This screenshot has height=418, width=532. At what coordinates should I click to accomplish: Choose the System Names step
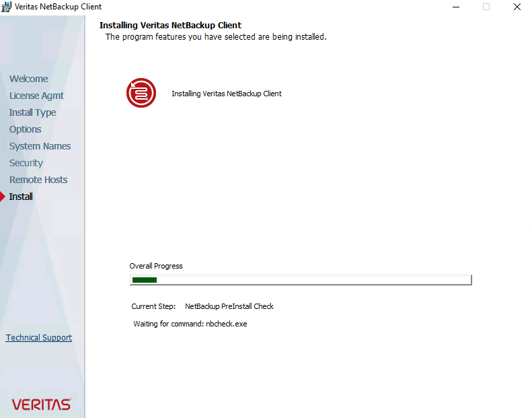(40, 146)
